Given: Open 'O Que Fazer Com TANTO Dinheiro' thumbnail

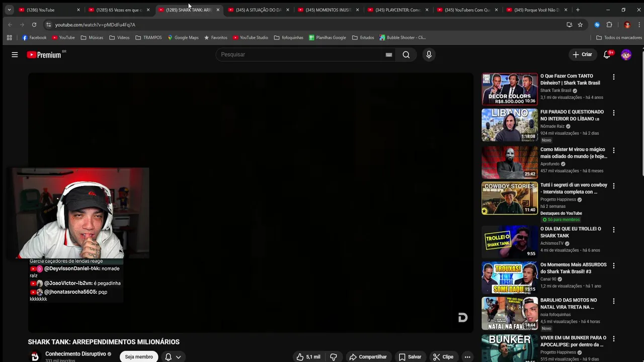Looking at the screenshot, I should [509, 89].
